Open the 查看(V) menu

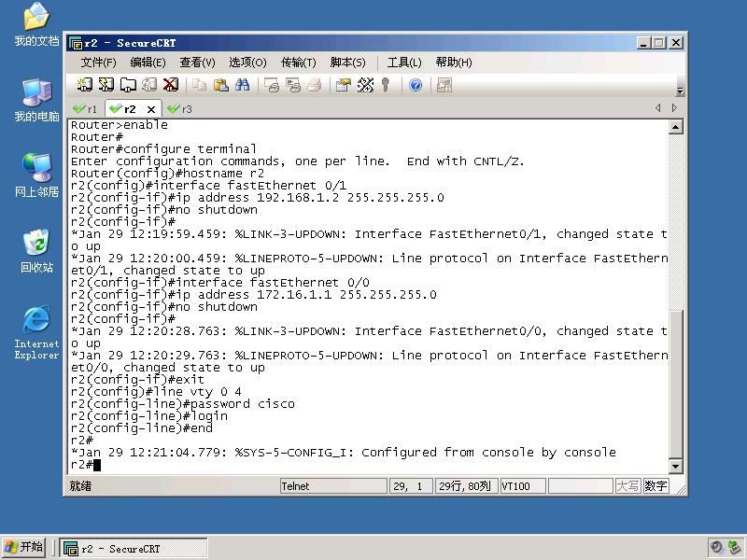197,63
